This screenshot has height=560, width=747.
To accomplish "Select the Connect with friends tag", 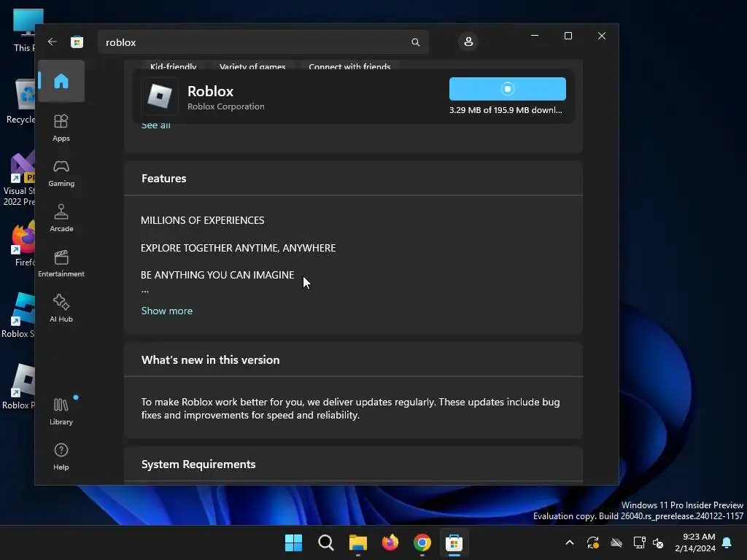I will coord(349,66).
